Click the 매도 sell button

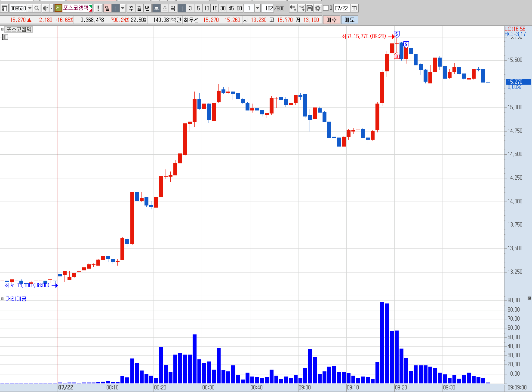(349, 20)
